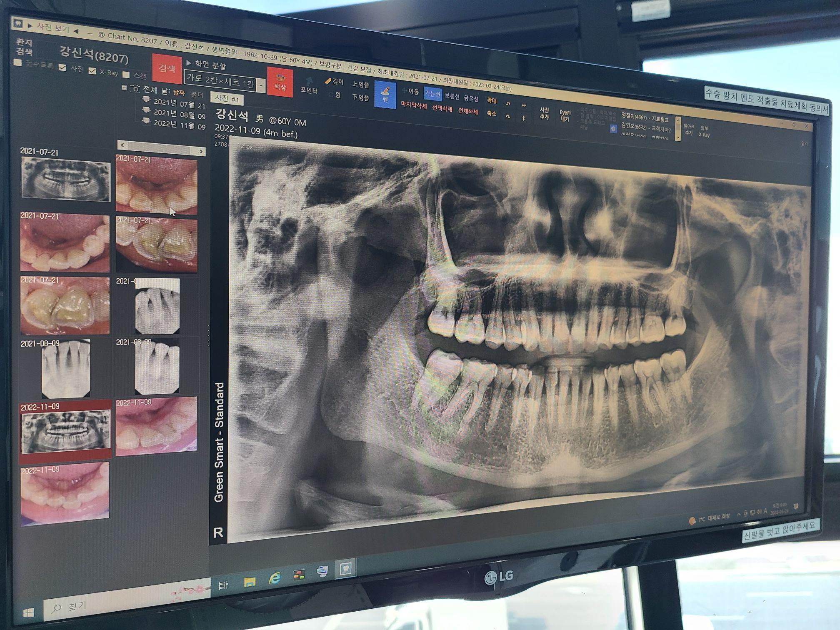Click the folder icon for 2022년 11월 09
The height and width of the screenshot is (630, 840).
coord(146,120)
